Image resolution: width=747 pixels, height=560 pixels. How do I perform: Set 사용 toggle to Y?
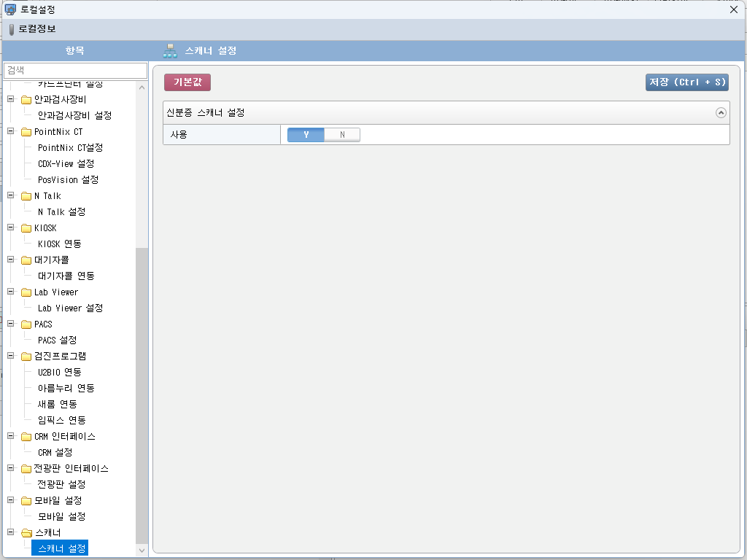[x=306, y=135]
